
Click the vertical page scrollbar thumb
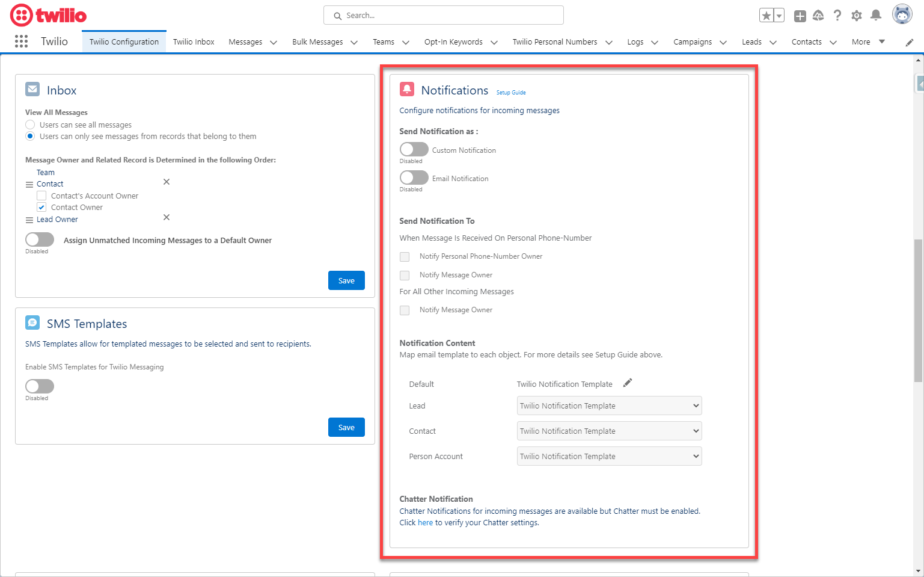918,310
